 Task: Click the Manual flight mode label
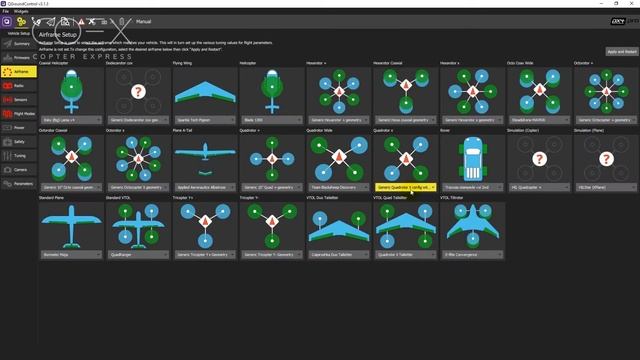(143, 22)
